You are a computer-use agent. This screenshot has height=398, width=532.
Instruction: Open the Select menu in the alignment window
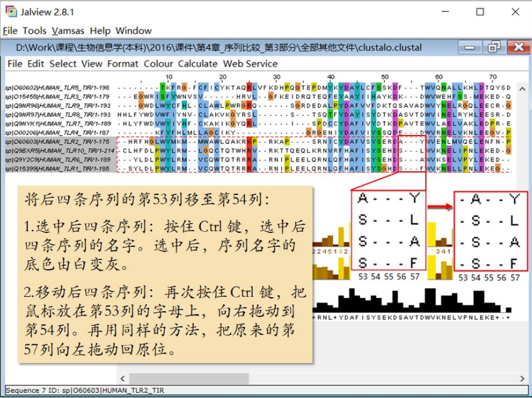[63, 64]
